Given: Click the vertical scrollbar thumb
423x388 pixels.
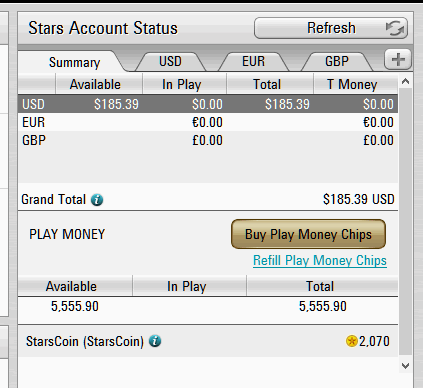Looking at the screenshot, I should click(x=405, y=222).
